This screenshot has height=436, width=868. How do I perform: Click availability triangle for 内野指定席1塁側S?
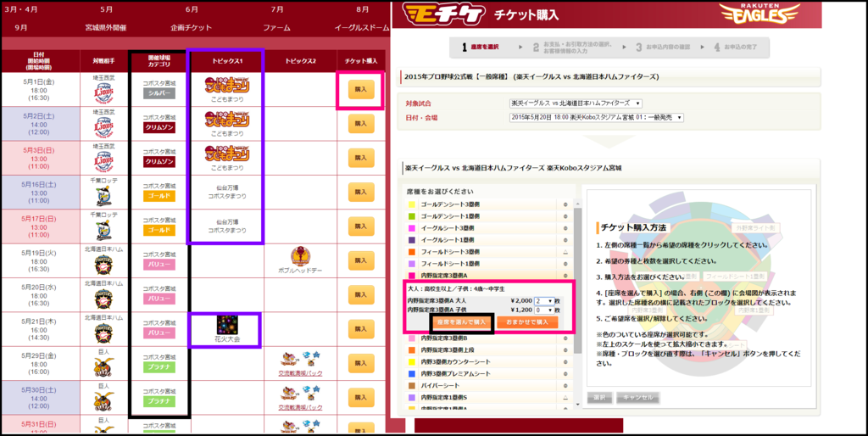pos(565,398)
